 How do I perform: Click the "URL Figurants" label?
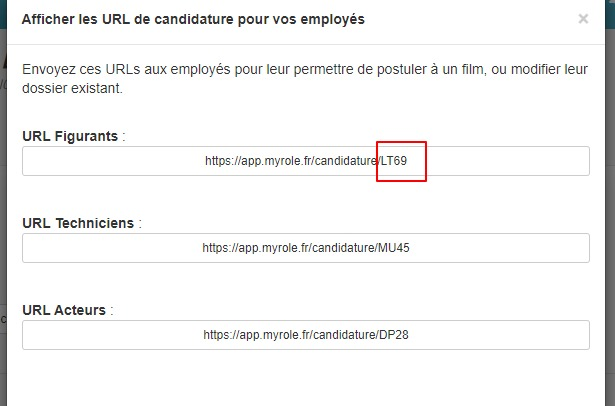point(70,136)
